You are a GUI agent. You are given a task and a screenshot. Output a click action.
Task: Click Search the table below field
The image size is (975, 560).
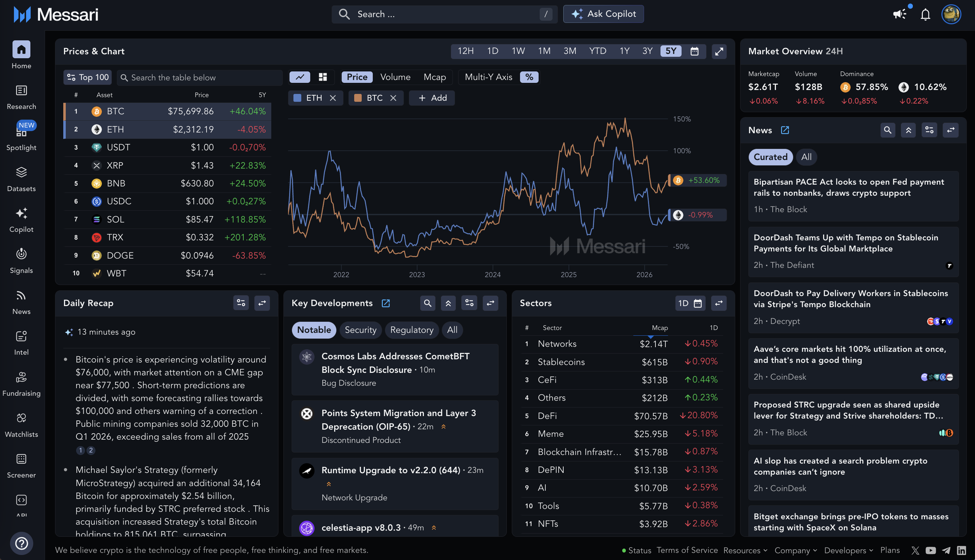tap(199, 77)
